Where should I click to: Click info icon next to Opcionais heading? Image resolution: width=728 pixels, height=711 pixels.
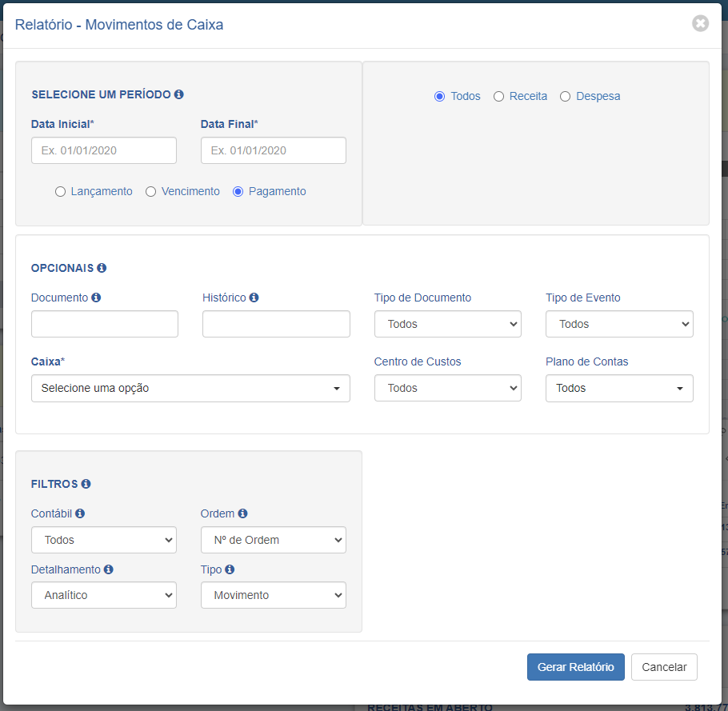(102, 268)
